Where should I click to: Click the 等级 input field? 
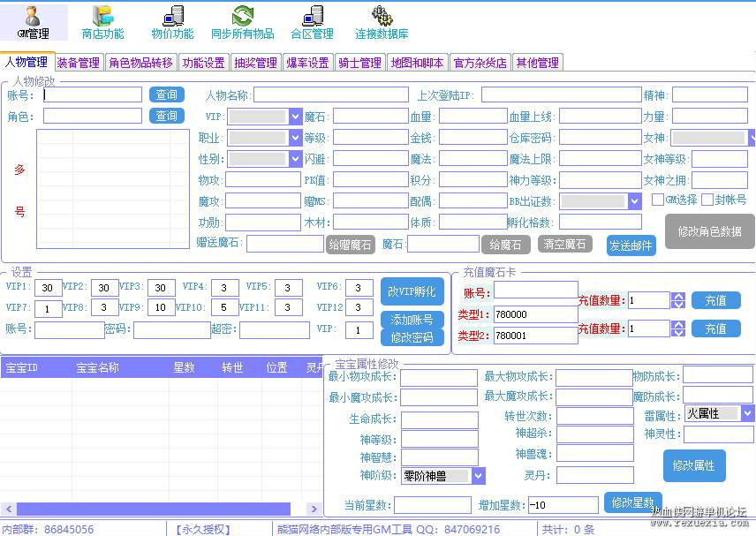tap(371, 138)
